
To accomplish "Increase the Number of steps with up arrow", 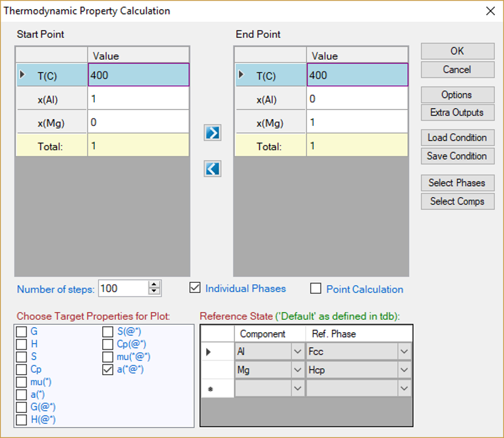I will point(154,285).
